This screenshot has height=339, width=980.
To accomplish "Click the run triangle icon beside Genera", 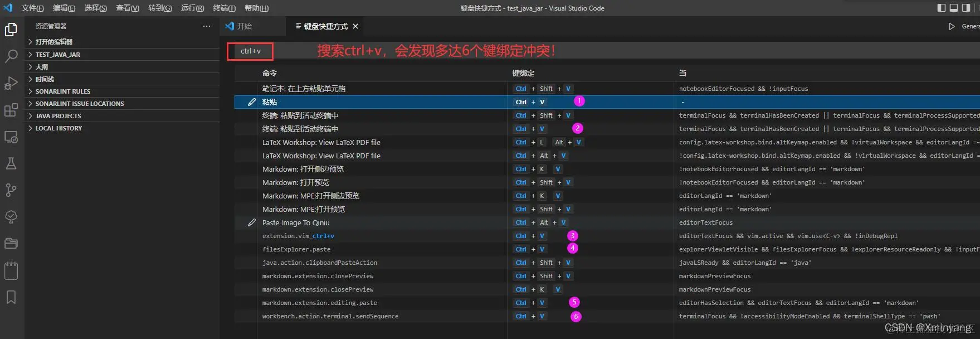I will tap(952, 26).
